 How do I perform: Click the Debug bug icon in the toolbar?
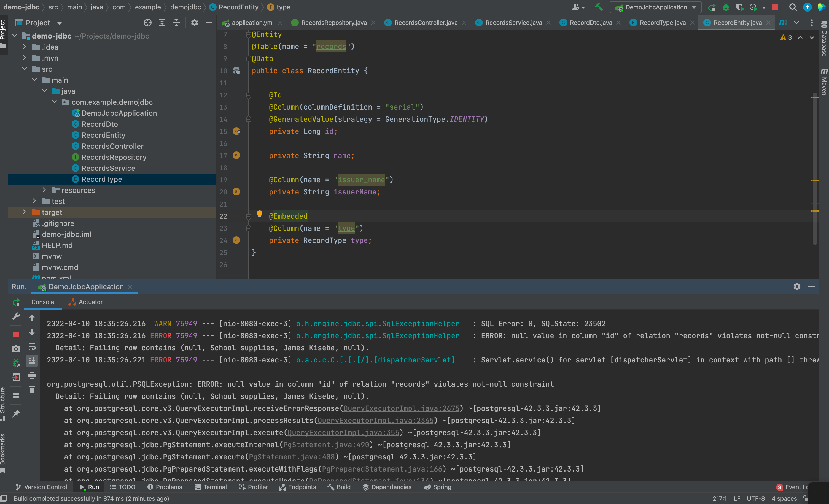pos(726,7)
